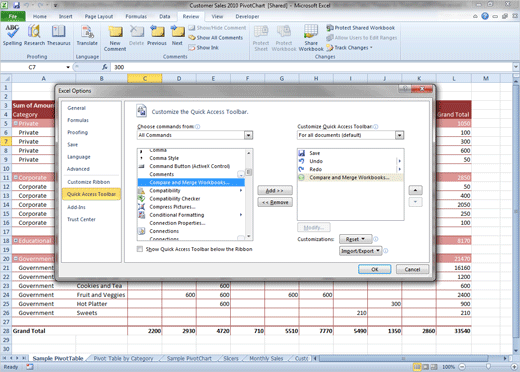
Task: Click Protect Shared Workbook
Action: (x=361, y=28)
